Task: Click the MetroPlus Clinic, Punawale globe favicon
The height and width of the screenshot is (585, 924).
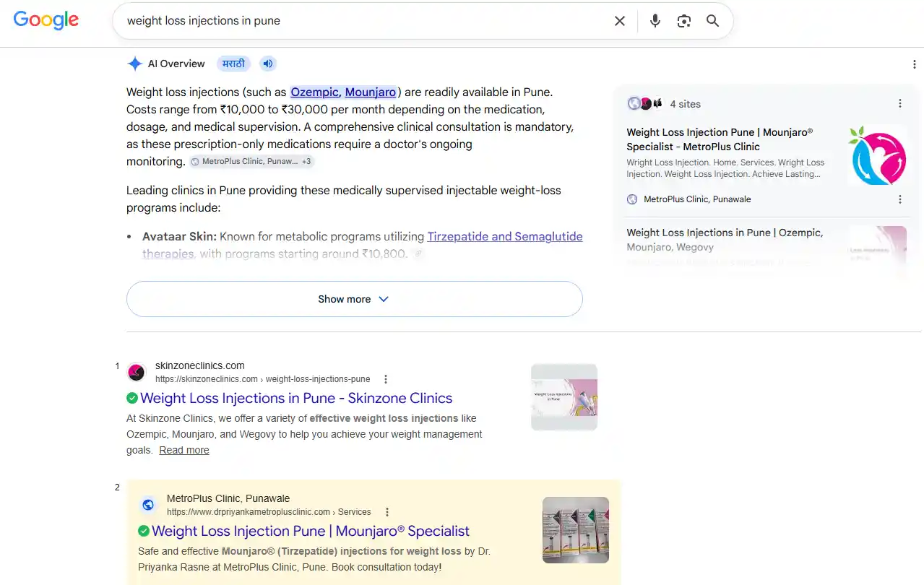Action: point(632,199)
